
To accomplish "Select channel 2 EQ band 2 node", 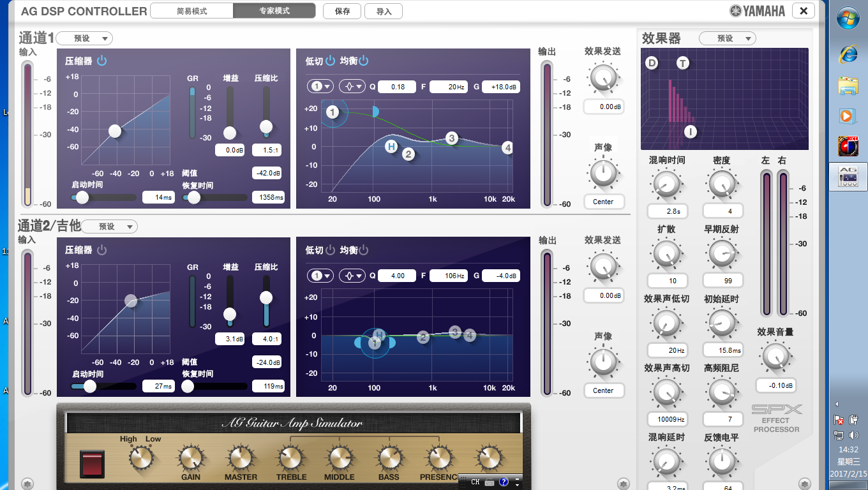I will click(x=423, y=337).
